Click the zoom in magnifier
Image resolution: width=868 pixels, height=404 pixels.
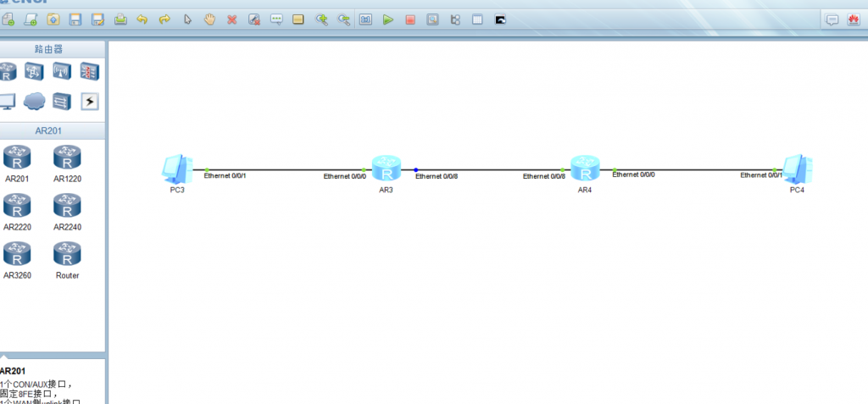coord(321,20)
